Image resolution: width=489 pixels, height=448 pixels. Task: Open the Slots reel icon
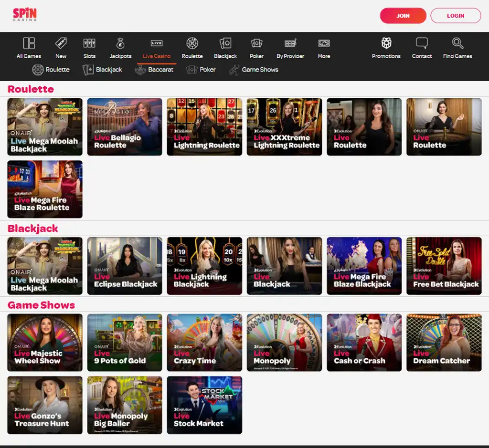(89, 43)
